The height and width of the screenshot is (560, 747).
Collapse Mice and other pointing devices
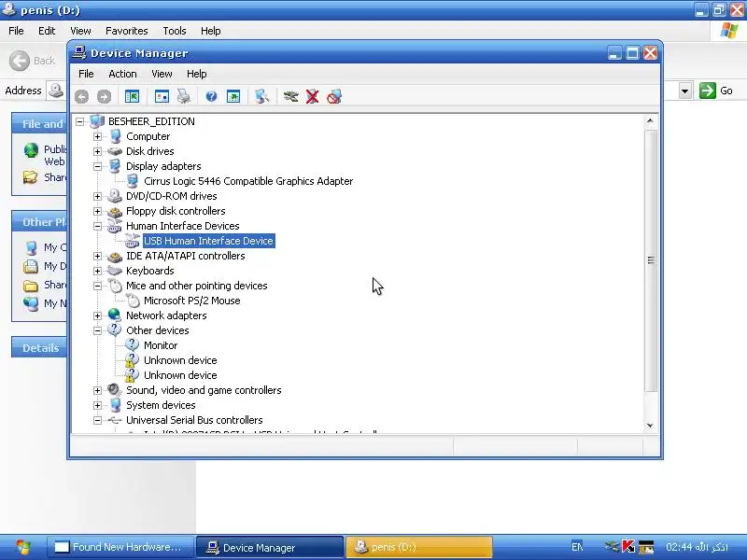click(x=97, y=287)
